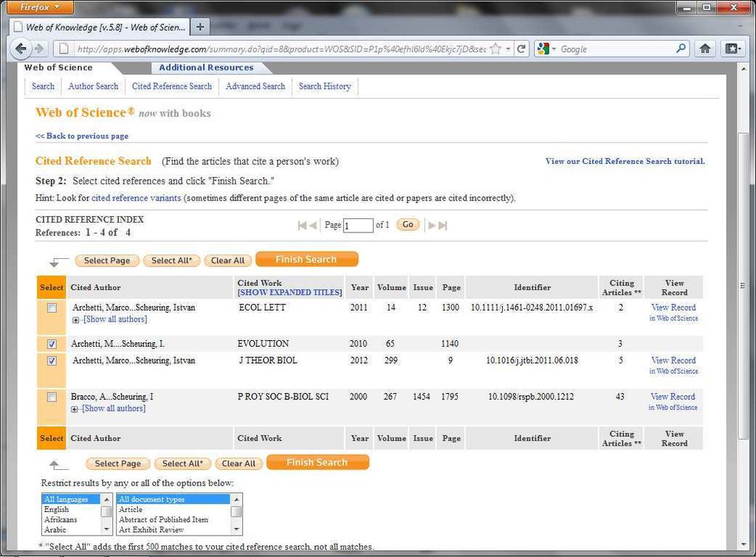The image size is (756, 557).
Task: Click the Google search engine icon
Action: pos(543,49)
